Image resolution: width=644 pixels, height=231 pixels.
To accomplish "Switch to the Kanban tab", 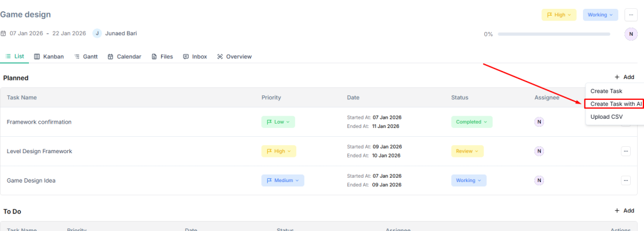I will click(x=49, y=56).
